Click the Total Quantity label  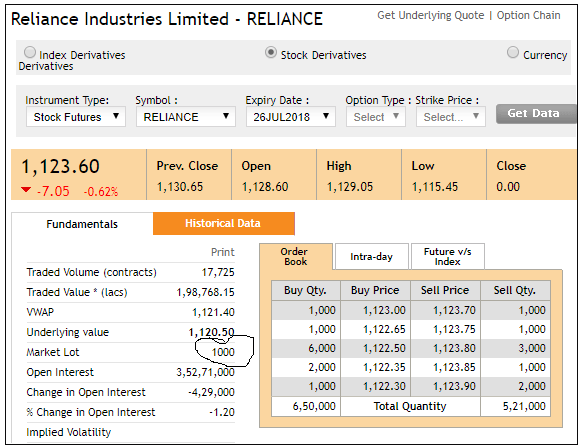coord(410,406)
